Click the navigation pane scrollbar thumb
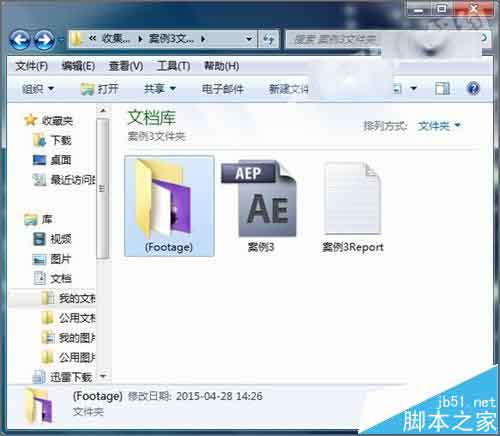This screenshot has width=500, height=436. 103,189
